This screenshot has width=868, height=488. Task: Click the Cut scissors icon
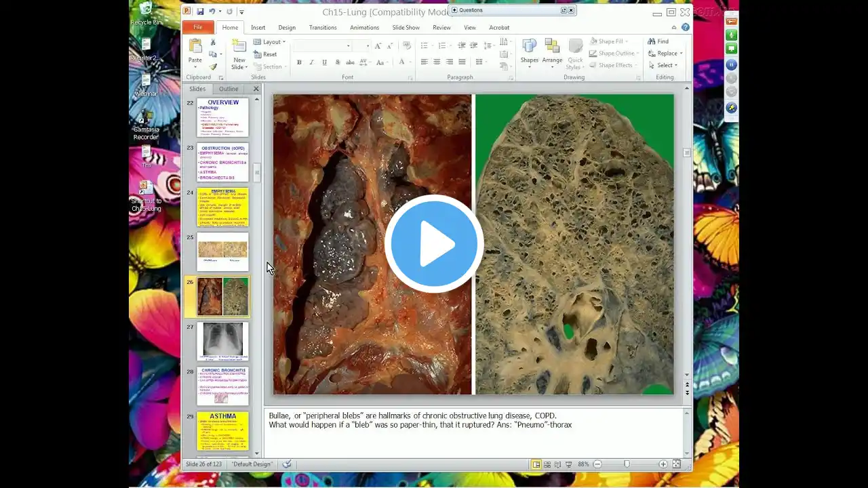213,42
